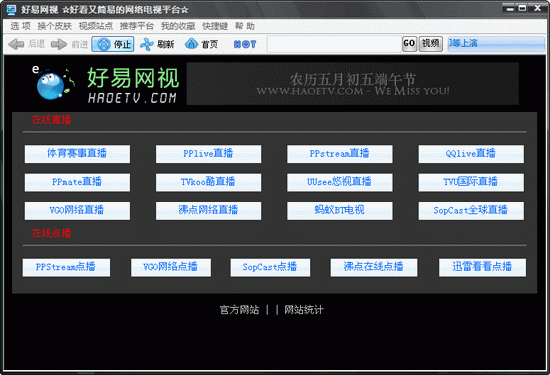550x375 pixels.
Task: Minimize the 好易网视 window
Action: click(x=510, y=8)
